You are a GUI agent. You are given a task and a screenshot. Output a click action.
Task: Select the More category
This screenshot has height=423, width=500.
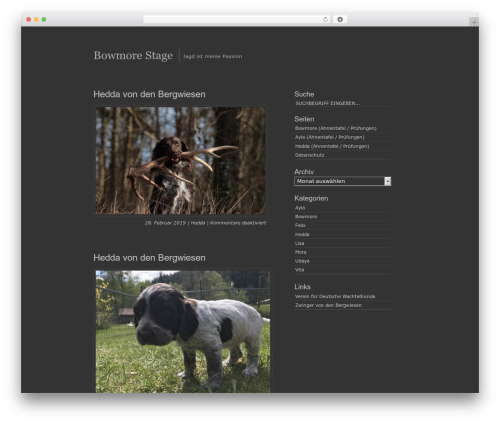click(300, 252)
